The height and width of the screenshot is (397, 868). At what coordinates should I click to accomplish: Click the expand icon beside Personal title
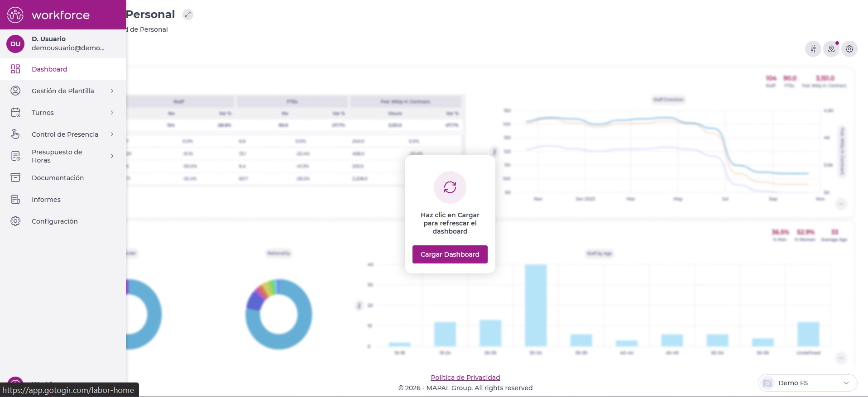point(188,14)
